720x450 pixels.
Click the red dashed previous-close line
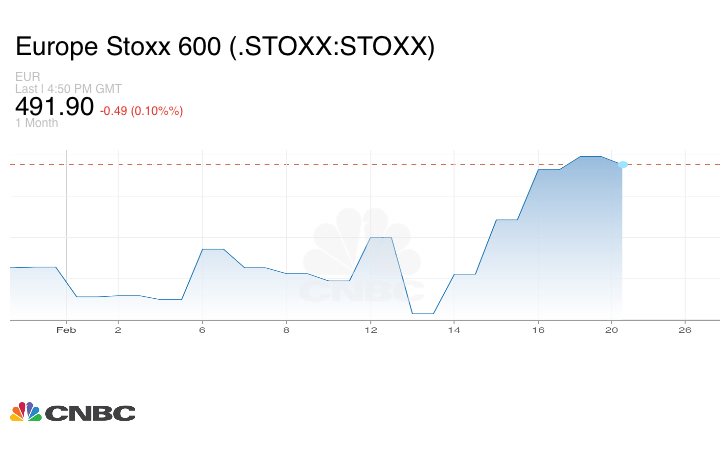click(x=300, y=163)
